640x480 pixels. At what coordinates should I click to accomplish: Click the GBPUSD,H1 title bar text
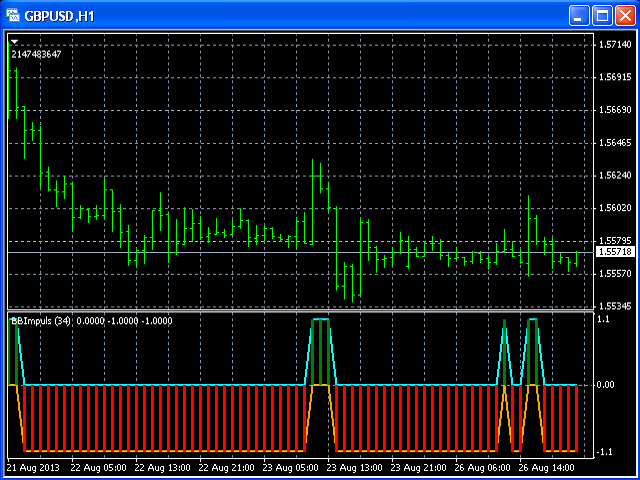pos(59,16)
